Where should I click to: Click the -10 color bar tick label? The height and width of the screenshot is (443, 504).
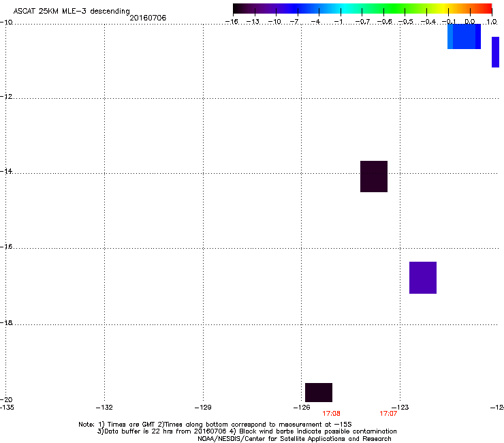click(274, 22)
